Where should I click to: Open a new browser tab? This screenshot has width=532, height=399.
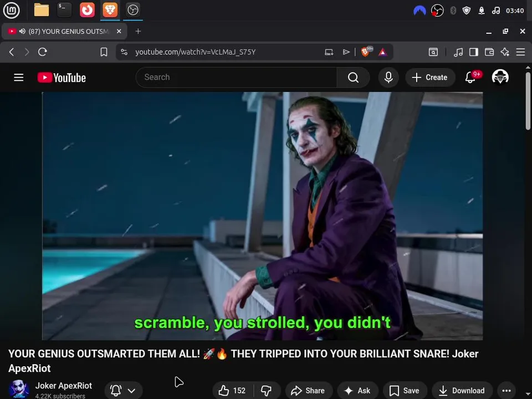[138, 31]
